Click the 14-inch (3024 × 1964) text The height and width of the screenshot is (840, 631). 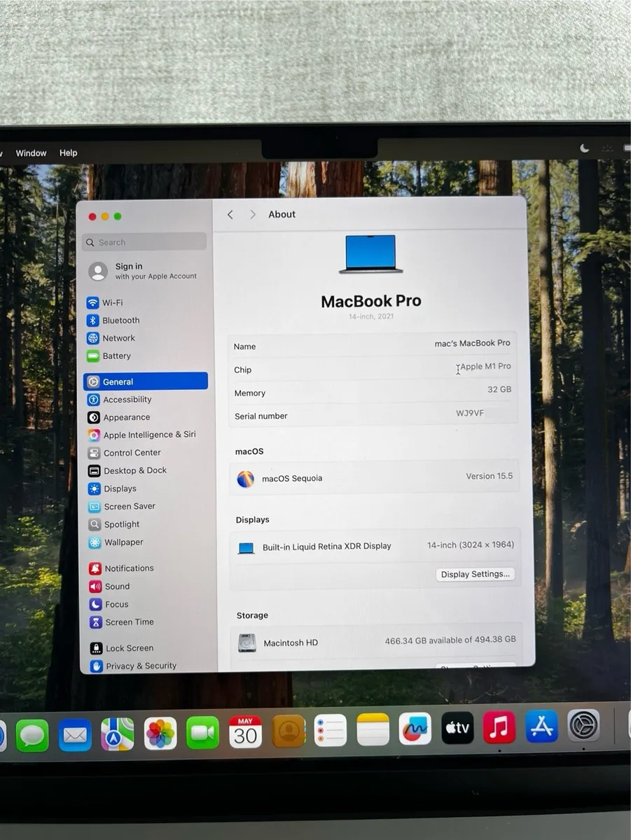click(471, 545)
